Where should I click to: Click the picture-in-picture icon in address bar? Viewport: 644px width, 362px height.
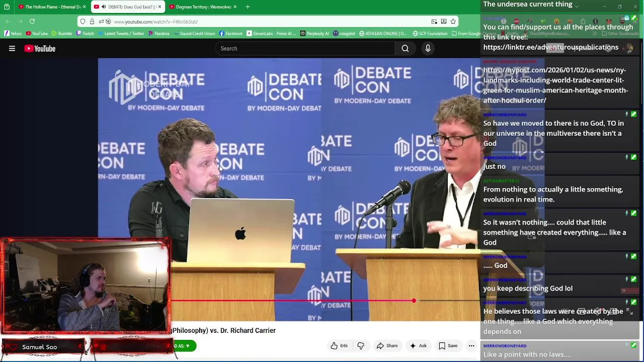(434, 22)
